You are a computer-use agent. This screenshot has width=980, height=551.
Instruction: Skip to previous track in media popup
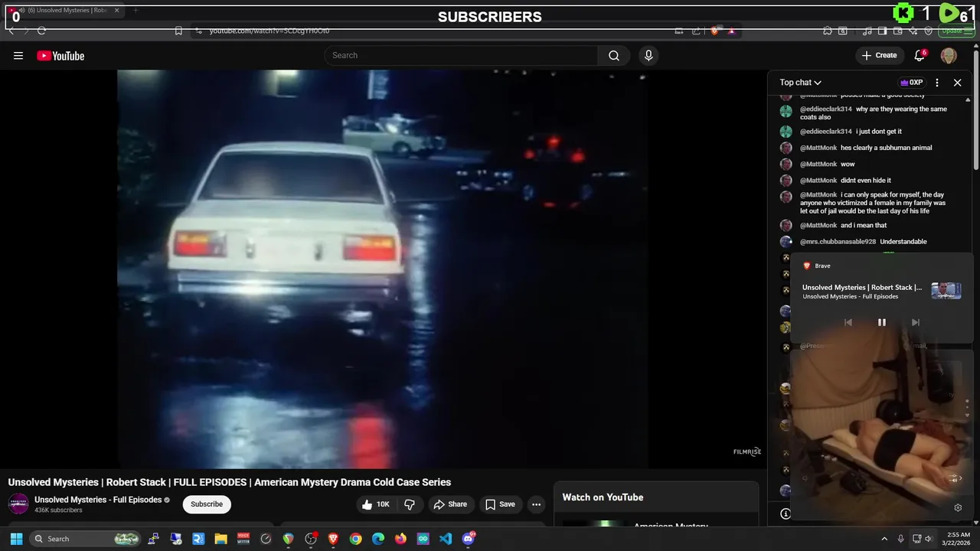(848, 322)
